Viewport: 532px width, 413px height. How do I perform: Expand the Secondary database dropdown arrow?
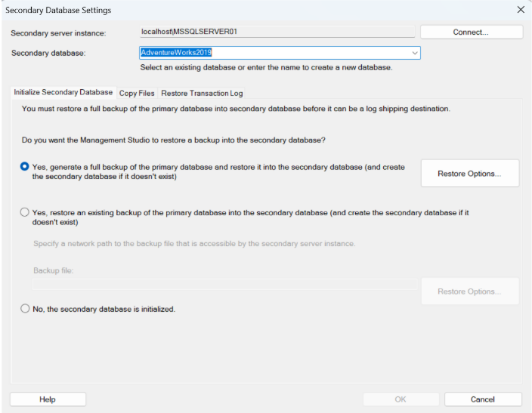(415, 53)
